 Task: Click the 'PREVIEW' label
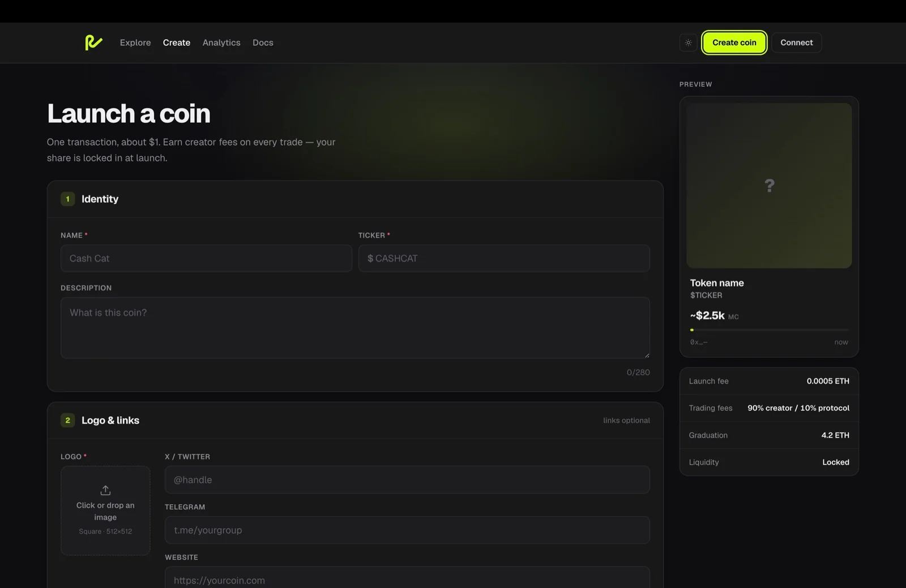coord(696,84)
